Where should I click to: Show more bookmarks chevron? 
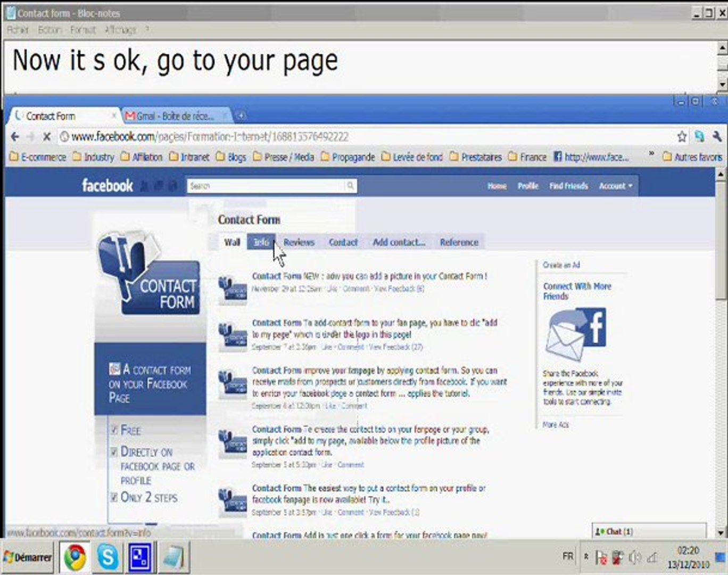point(651,154)
